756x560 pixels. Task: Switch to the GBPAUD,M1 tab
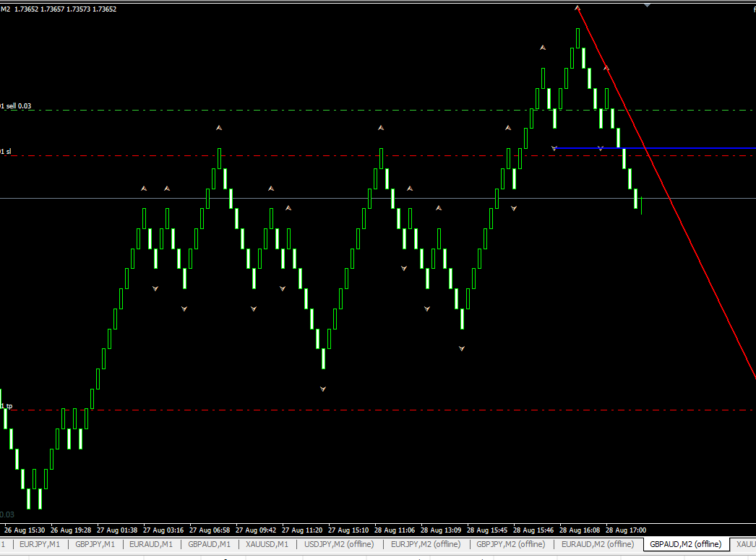[210, 544]
